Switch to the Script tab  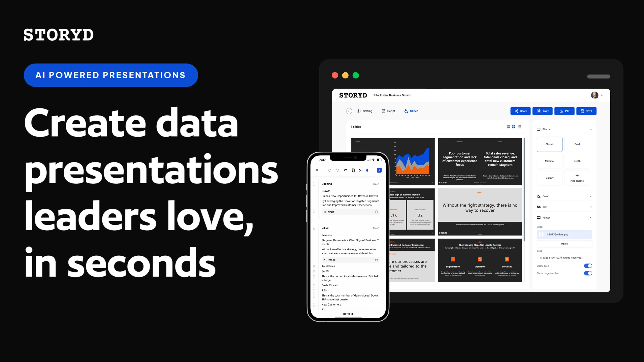(x=389, y=111)
